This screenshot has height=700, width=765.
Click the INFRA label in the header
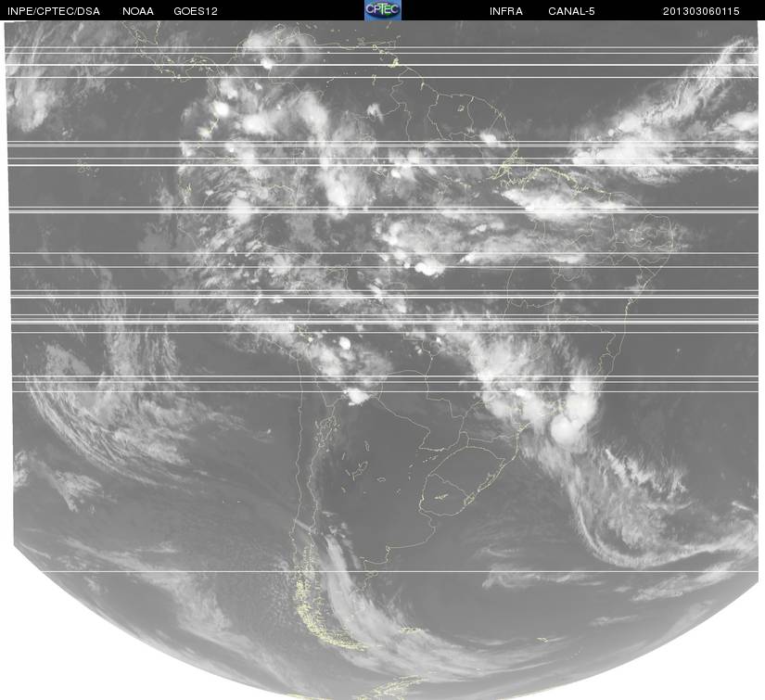pyautogui.click(x=506, y=11)
